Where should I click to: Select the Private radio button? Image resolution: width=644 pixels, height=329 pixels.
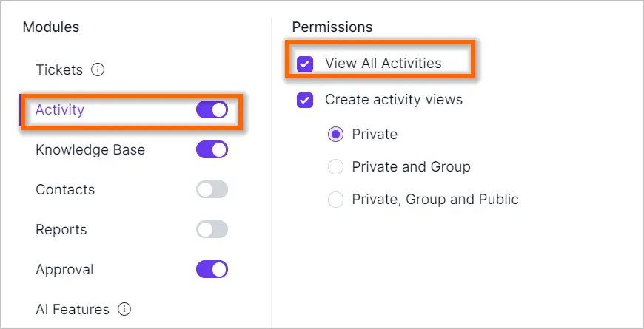[335, 135]
